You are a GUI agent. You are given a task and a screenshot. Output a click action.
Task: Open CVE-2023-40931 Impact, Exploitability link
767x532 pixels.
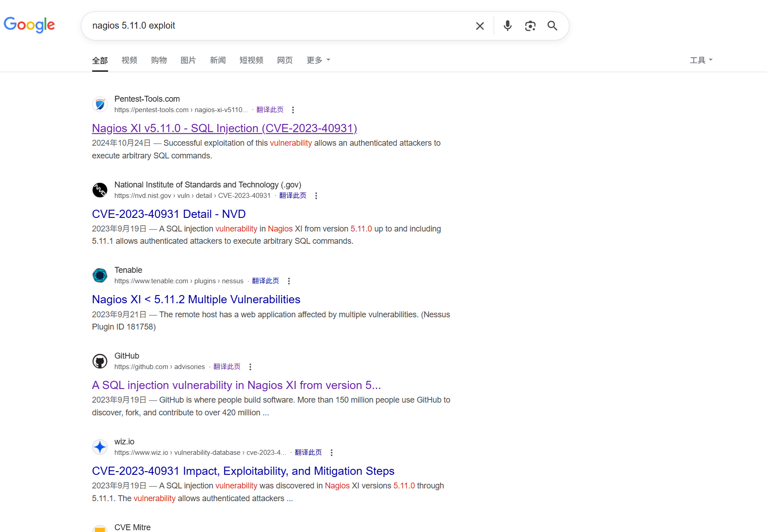pos(243,471)
